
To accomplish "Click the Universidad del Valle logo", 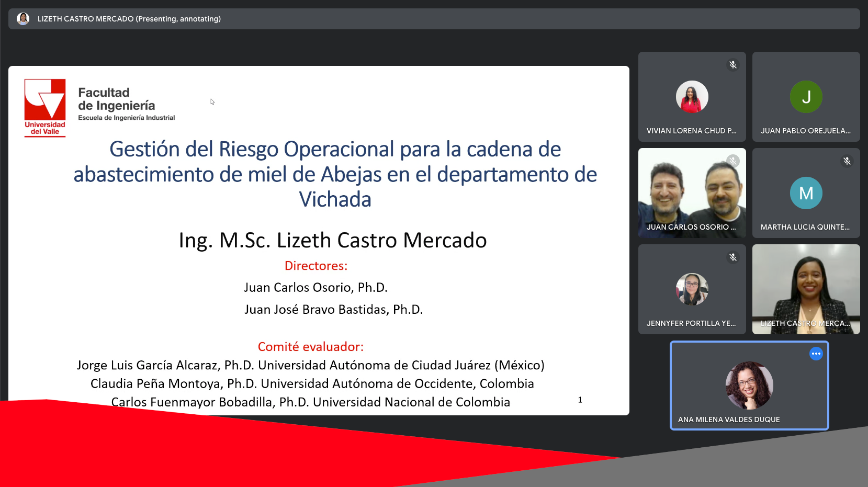I will [x=45, y=107].
